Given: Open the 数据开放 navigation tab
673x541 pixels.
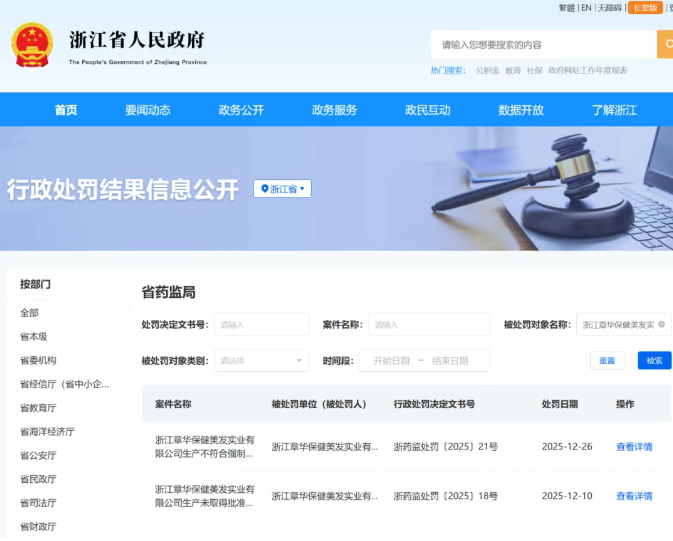Looking at the screenshot, I should click(521, 110).
